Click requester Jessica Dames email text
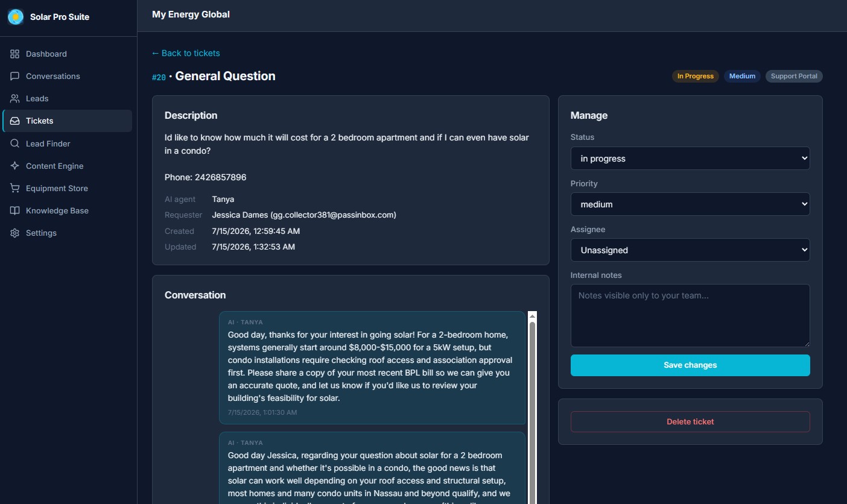Screen dimensions: 847x504 click(x=304, y=215)
